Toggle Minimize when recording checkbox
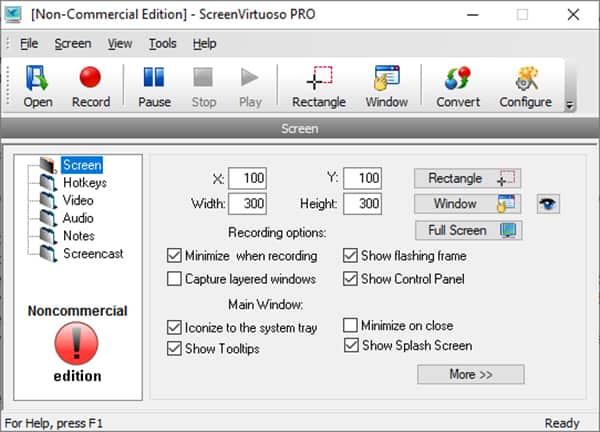 click(174, 256)
